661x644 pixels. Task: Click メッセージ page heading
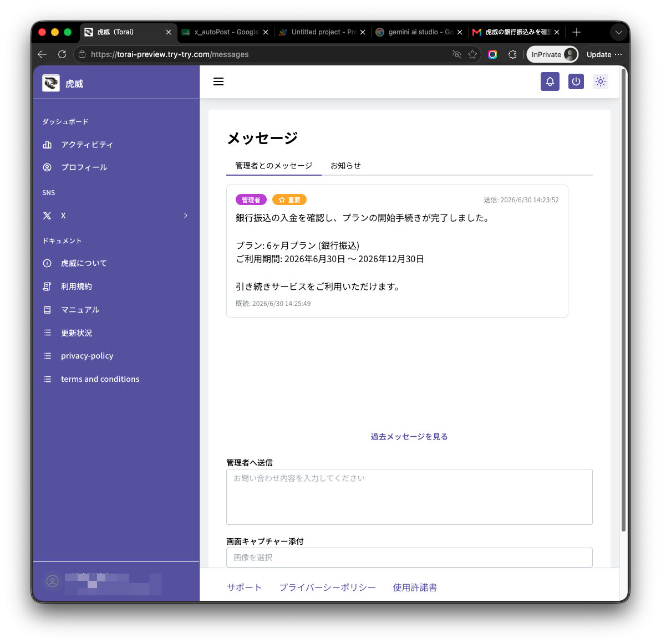tap(262, 138)
